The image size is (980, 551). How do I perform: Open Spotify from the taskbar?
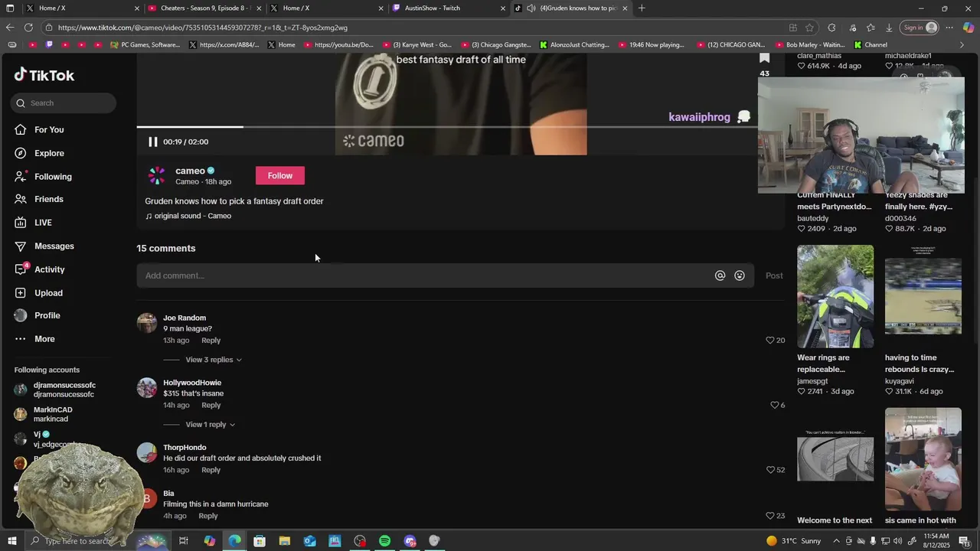[384, 541]
